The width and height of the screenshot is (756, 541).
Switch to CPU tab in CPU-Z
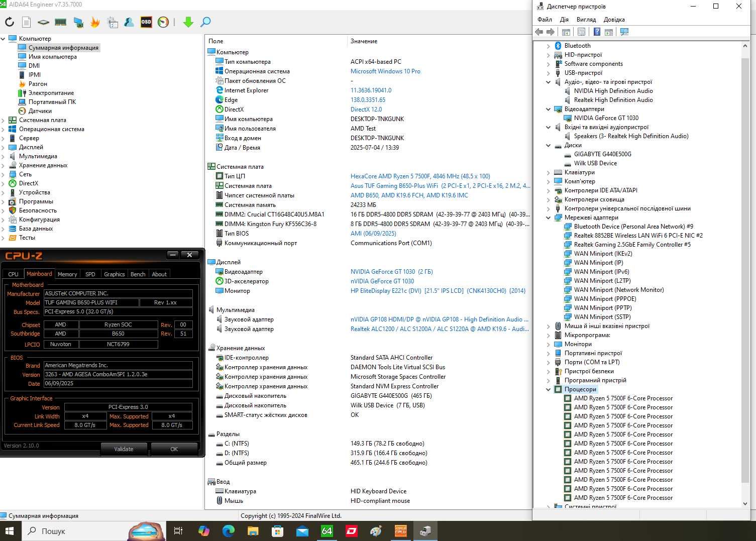click(14, 274)
